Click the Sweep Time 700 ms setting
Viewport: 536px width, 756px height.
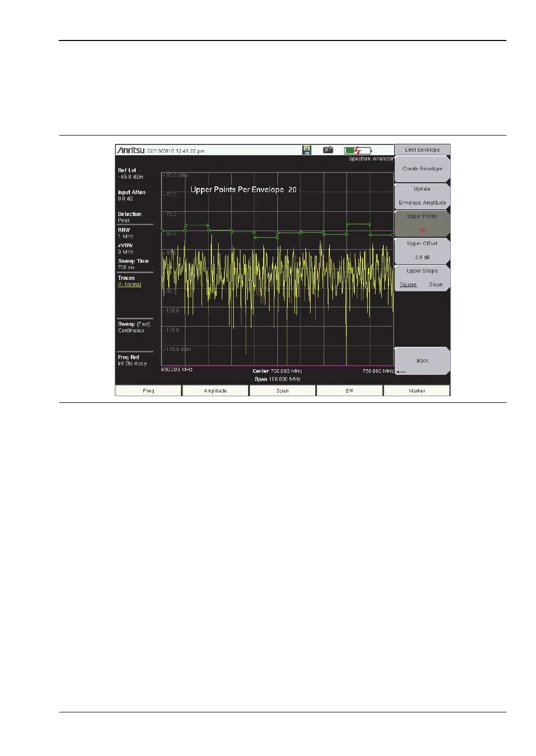click(x=133, y=264)
